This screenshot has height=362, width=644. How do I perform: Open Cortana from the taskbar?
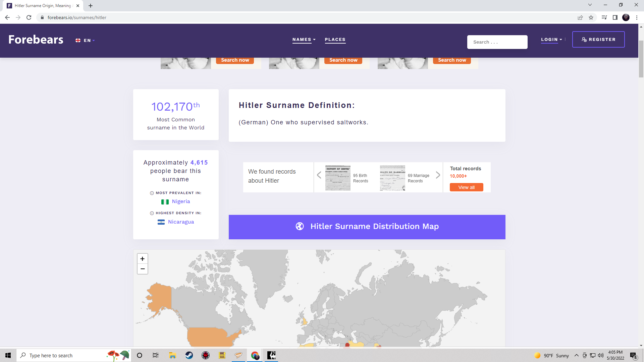140,355
